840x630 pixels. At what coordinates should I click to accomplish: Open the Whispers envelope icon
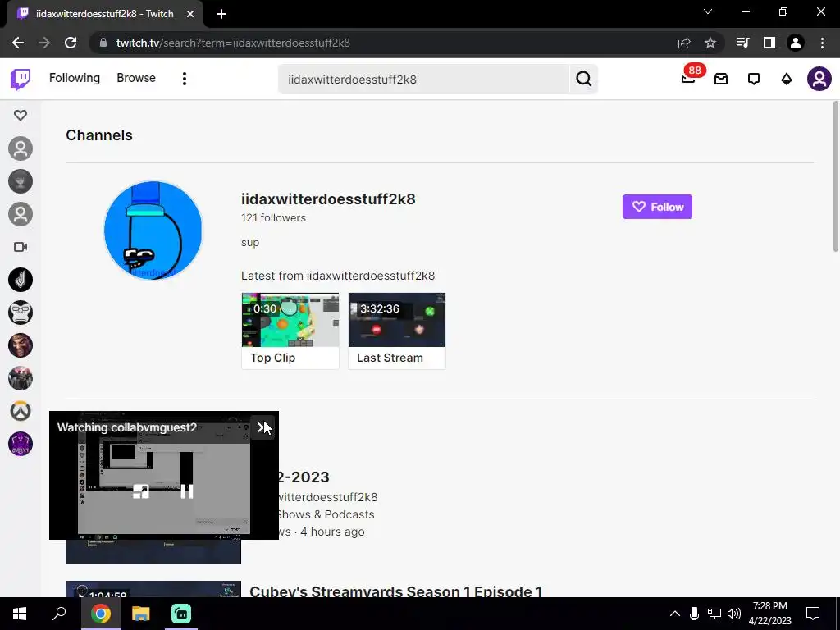721,80
